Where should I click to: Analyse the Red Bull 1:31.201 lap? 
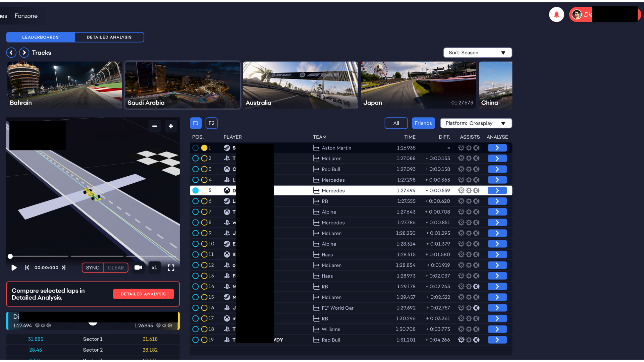pos(497,340)
